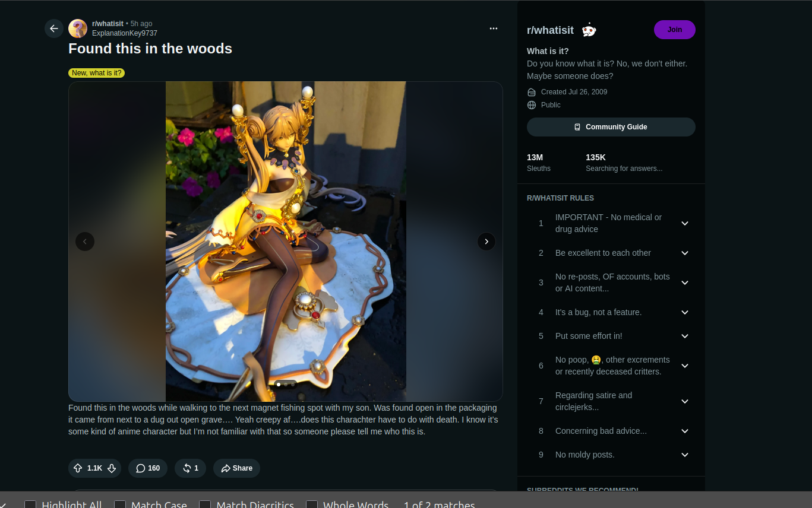Expand rule 9 'No moldy posts'
This screenshot has width=812, height=508.
pyautogui.click(x=611, y=455)
